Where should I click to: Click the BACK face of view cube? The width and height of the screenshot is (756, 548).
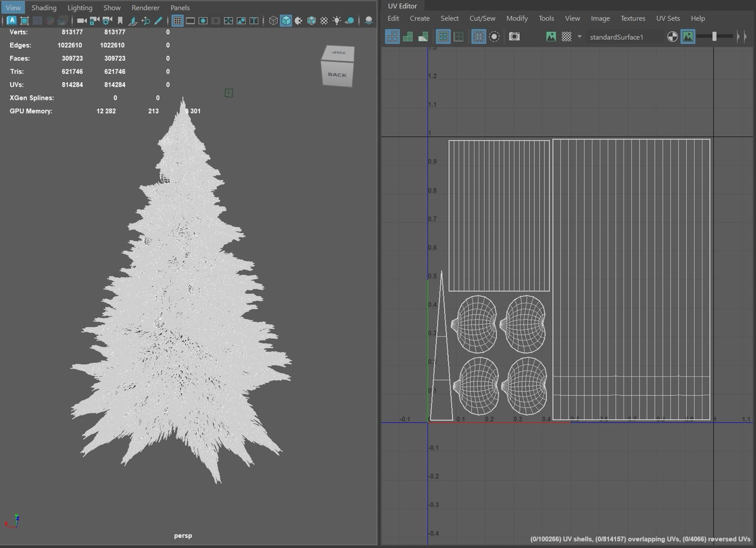[x=337, y=74]
